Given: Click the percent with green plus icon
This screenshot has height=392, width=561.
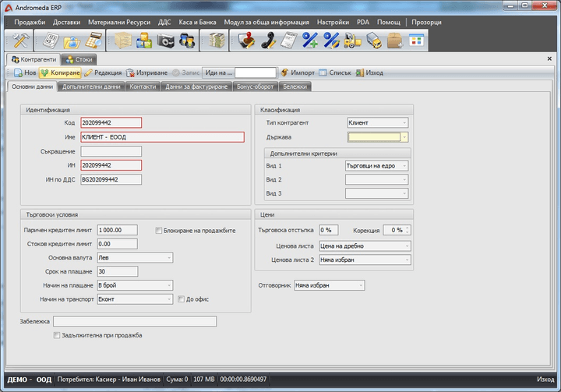Looking at the screenshot, I should 310,40.
